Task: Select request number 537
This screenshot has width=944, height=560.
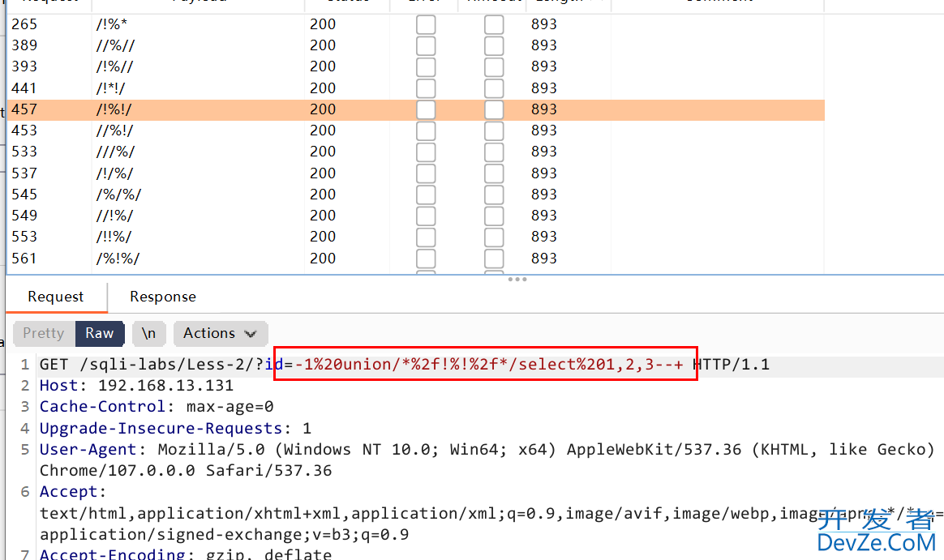Action: (x=24, y=173)
